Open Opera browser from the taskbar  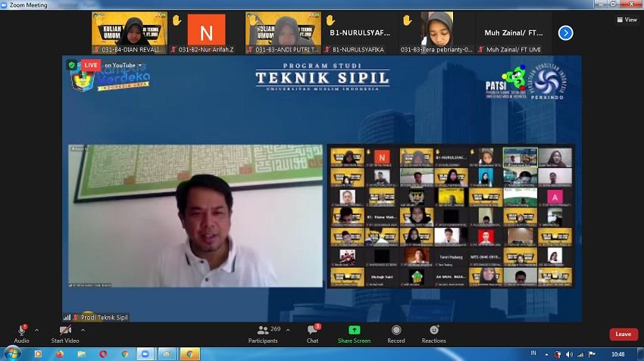[103, 353]
